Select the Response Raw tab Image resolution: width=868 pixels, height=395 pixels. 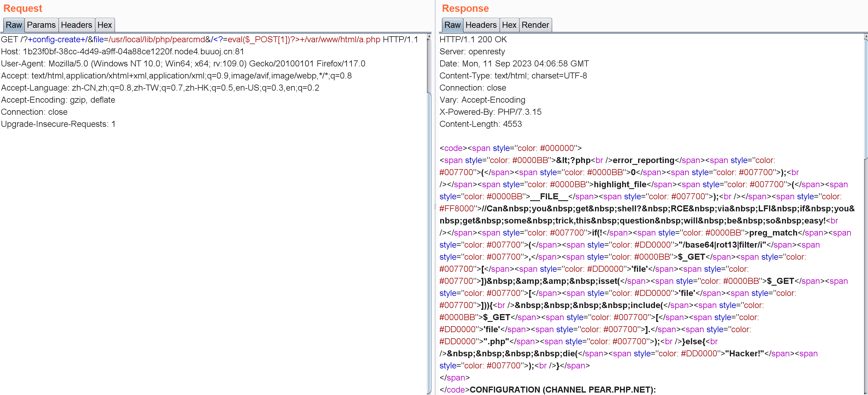(x=452, y=25)
